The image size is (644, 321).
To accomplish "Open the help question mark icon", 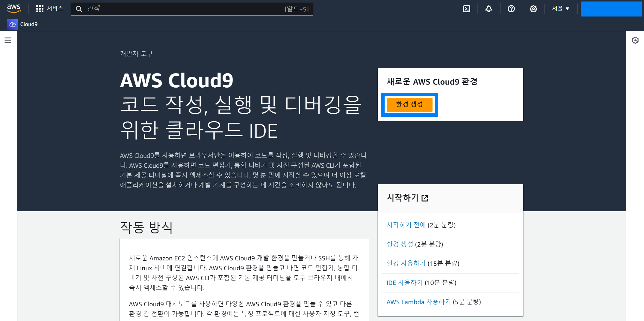I will click(511, 9).
